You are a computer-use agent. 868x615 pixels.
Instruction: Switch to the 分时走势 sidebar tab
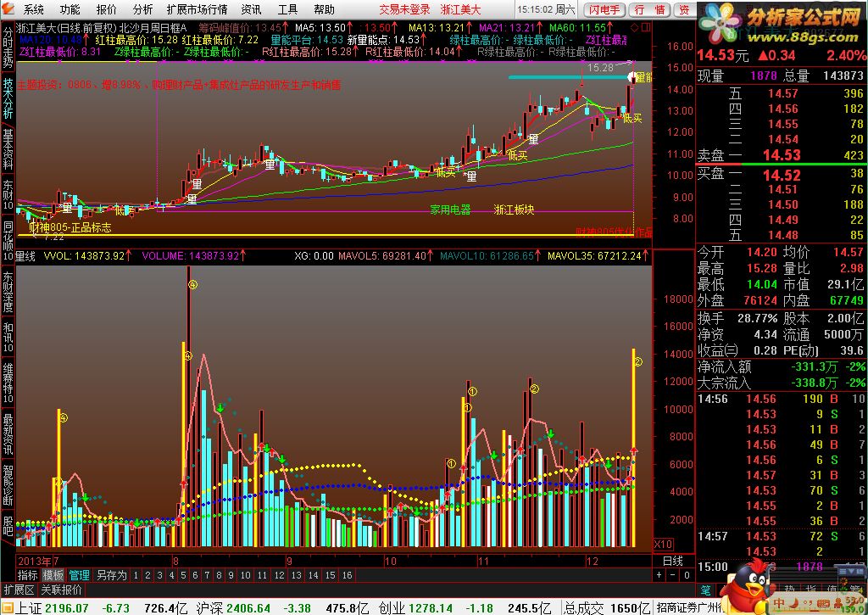[8, 47]
